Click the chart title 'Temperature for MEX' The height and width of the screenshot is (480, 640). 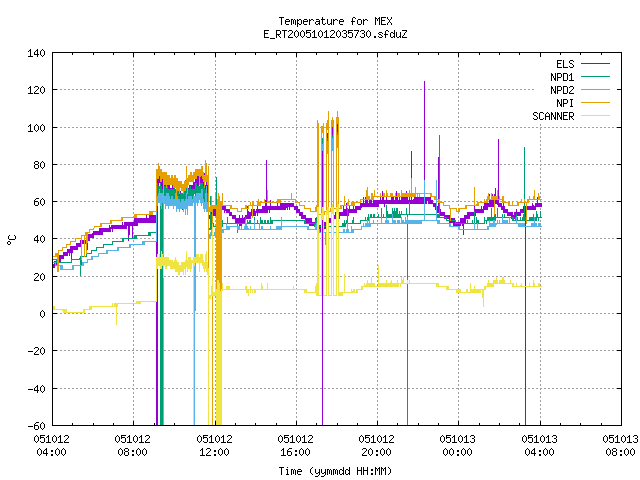click(x=335, y=21)
